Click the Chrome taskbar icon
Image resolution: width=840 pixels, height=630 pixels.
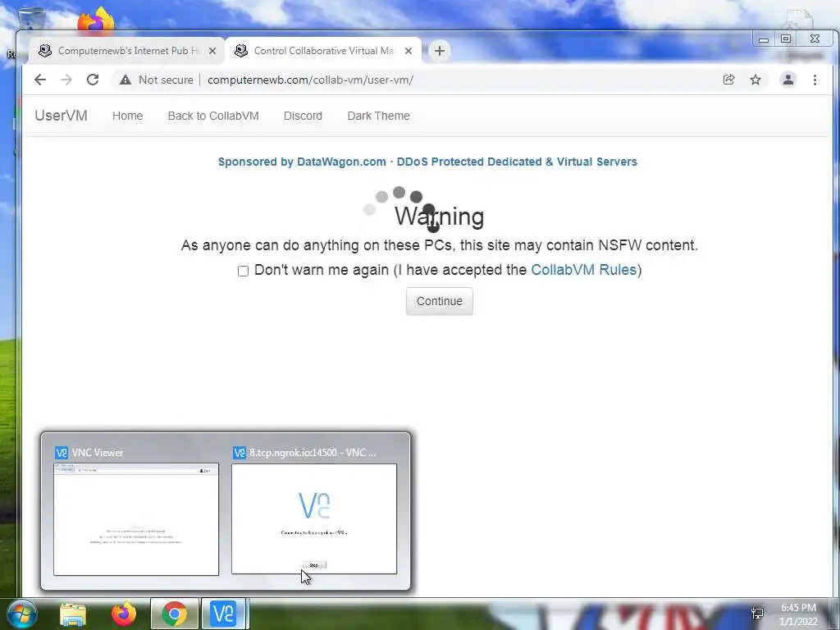pyautogui.click(x=174, y=614)
